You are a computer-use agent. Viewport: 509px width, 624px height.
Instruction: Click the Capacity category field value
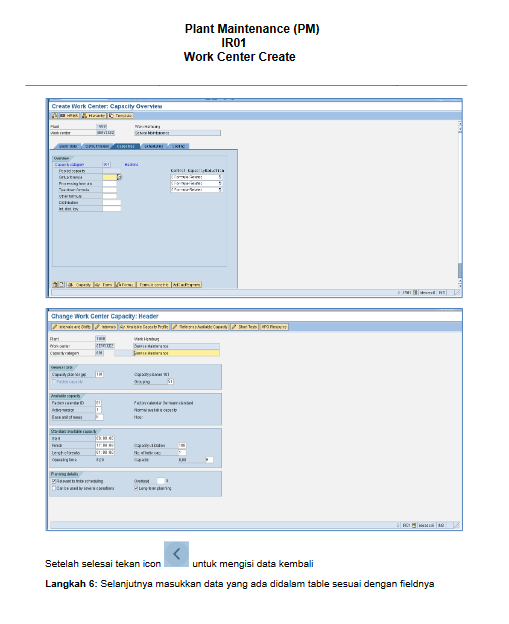coord(106,164)
